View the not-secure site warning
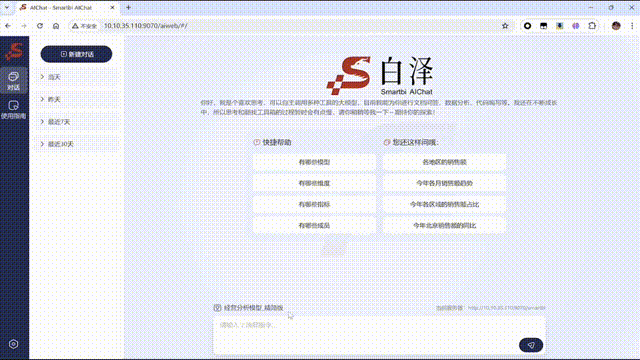 click(84, 26)
